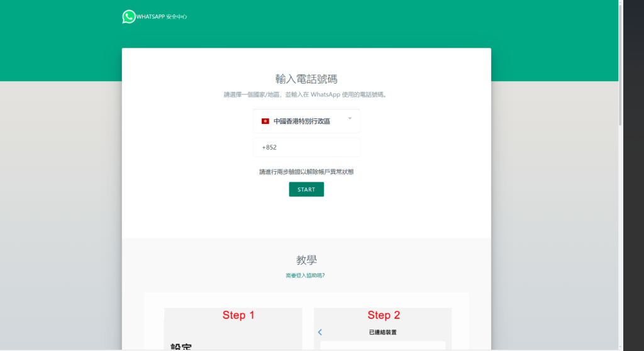644x351 pixels.
Task: Click the WhatsApp logo icon
Action: click(128, 16)
